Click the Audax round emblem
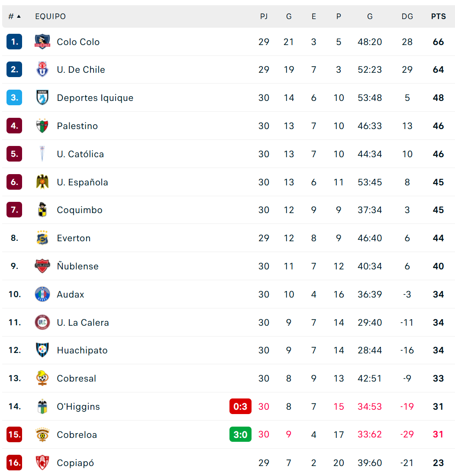455x476 pixels. click(x=42, y=294)
